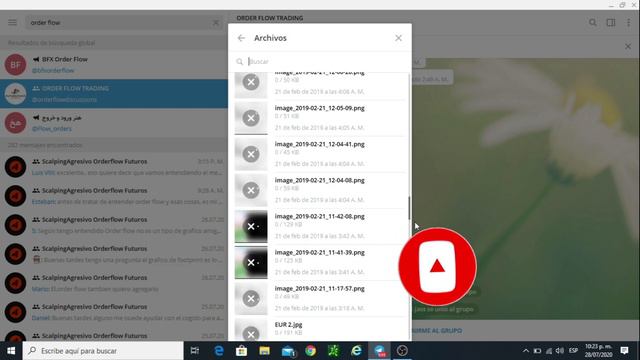
Task: Select file name image_2019-02-21_11-41-39.png
Action: pyautogui.click(x=320, y=252)
